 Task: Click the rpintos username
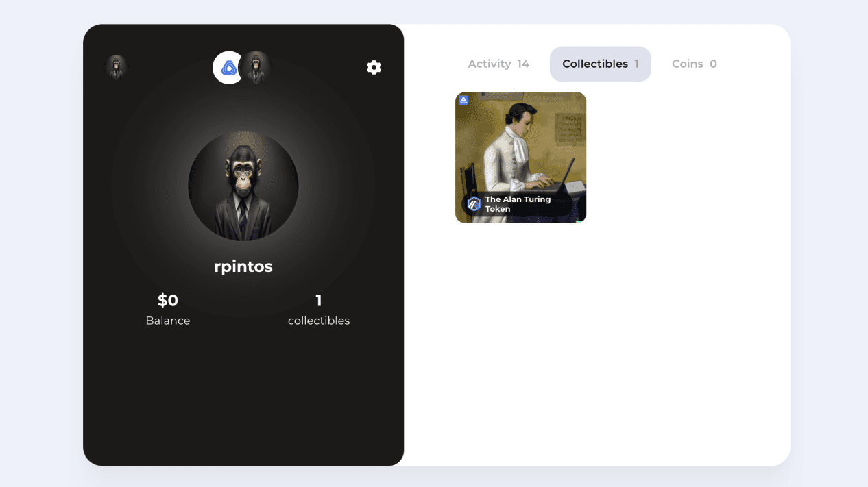[x=243, y=266]
